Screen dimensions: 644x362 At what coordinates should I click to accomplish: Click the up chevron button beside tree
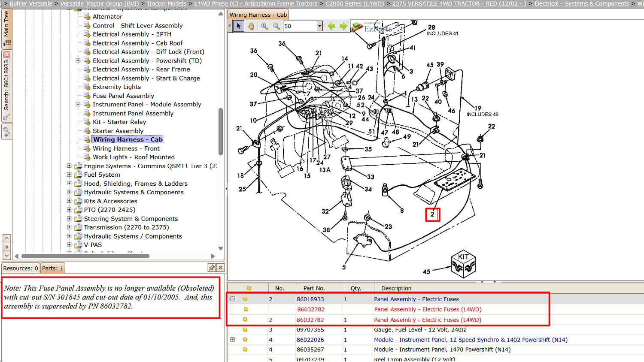point(6,238)
